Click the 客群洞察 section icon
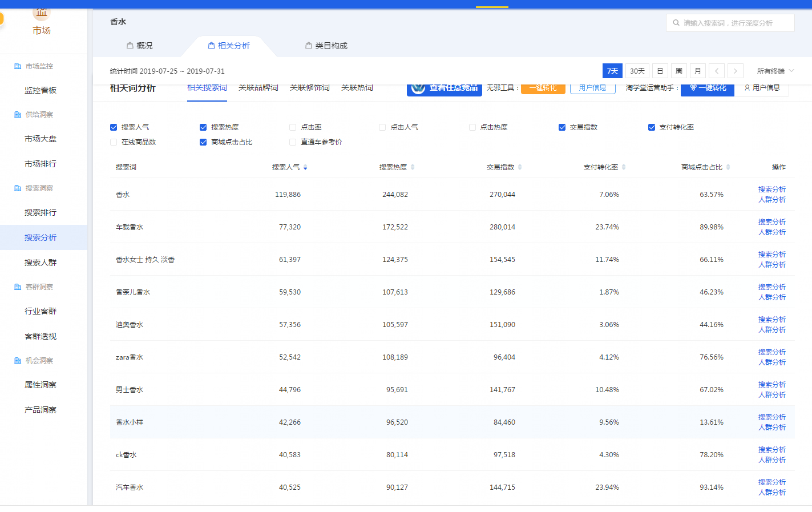The image size is (812, 512). [x=18, y=287]
